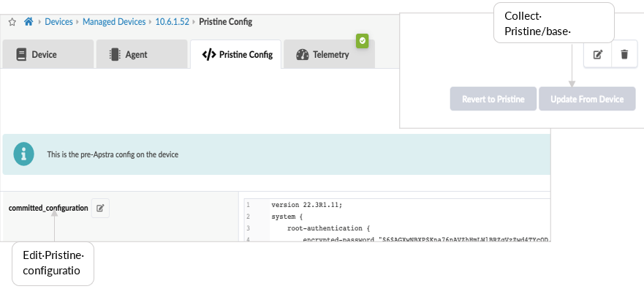The height and width of the screenshot is (289, 644).
Task: Click Revert to Pristine button
Action: point(493,99)
